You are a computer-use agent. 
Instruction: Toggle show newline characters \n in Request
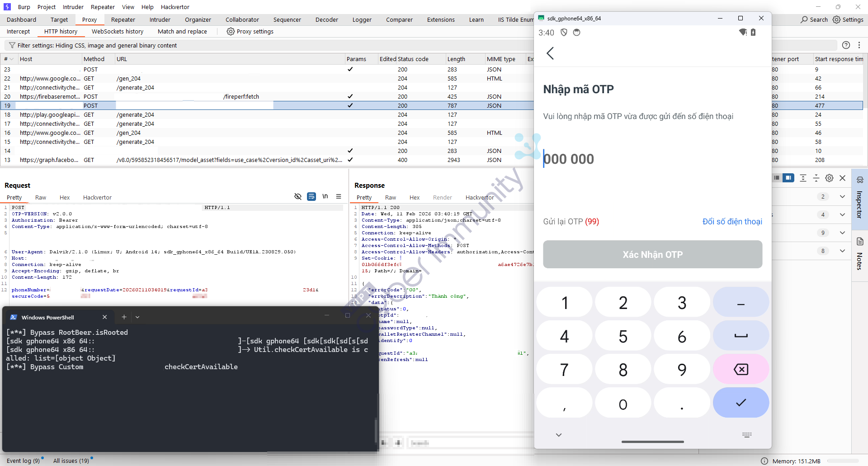coord(325,196)
